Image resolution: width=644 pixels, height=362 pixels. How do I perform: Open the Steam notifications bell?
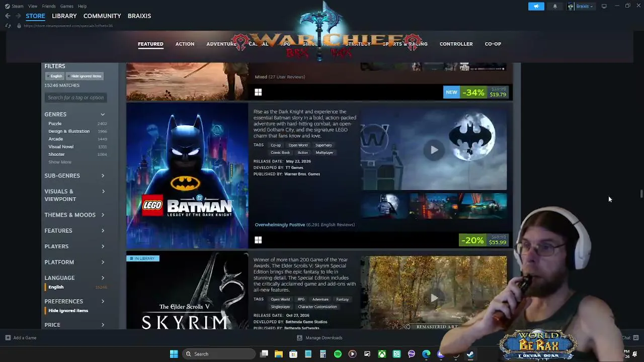[555, 6]
